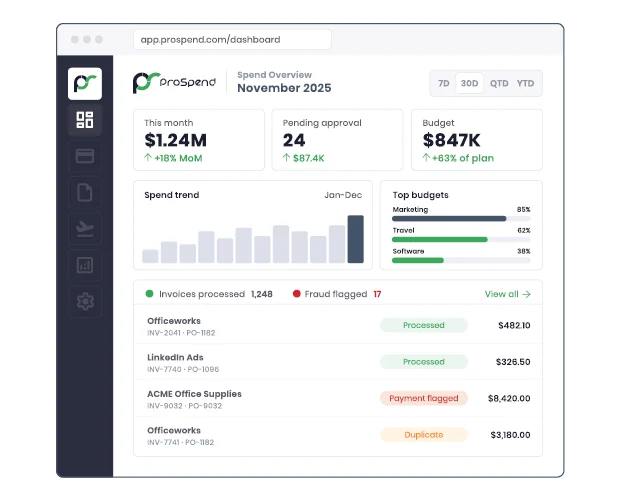
Task: Click the $482.10 amount
Action: (514, 325)
